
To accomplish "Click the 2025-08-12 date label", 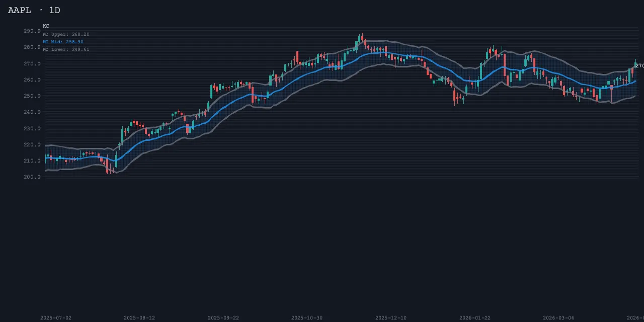I will point(139,318).
